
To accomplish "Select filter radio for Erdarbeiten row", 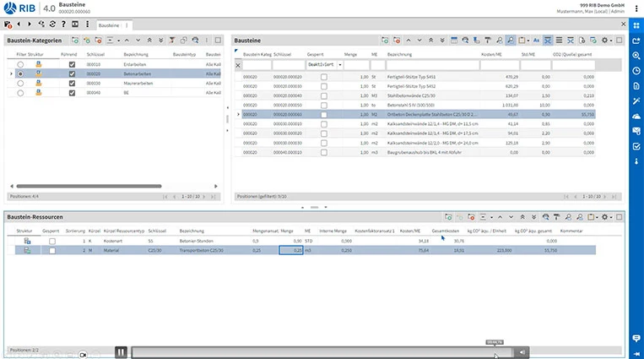I will [x=20, y=64].
